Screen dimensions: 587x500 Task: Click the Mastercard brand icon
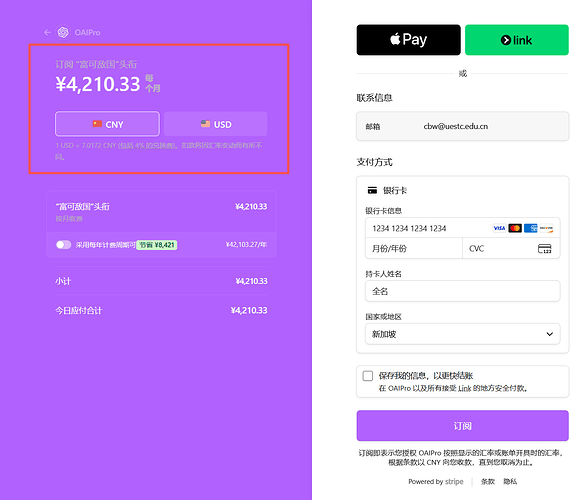[515, 228]
